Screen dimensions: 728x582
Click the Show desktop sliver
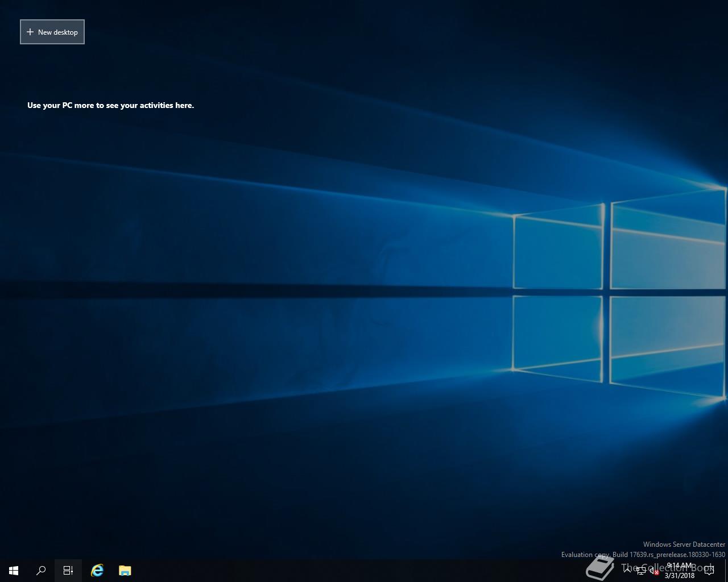coord(726,571)
